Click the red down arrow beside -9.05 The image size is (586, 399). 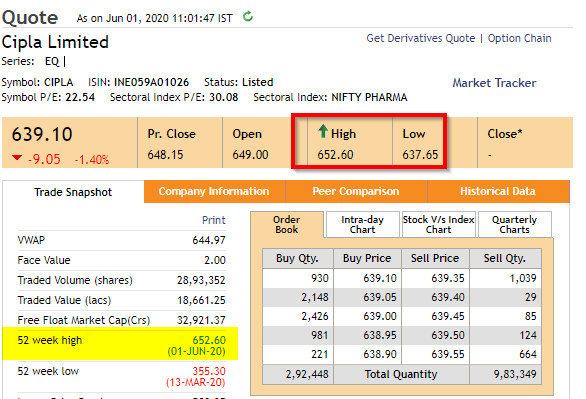pos(17,158)
